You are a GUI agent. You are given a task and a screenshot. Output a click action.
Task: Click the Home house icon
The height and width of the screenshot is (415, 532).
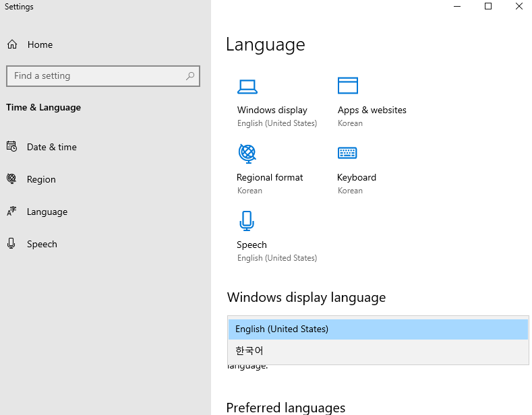(x=12, y=44)
